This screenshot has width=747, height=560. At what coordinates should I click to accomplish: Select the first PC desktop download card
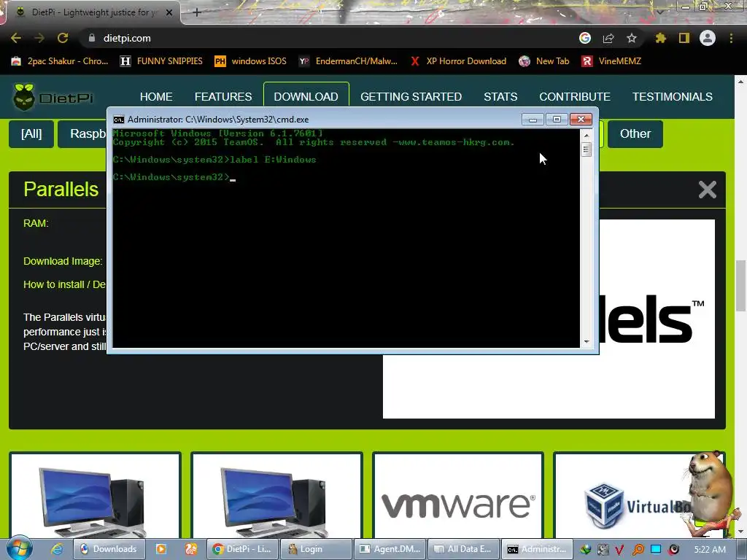[96, 495]
